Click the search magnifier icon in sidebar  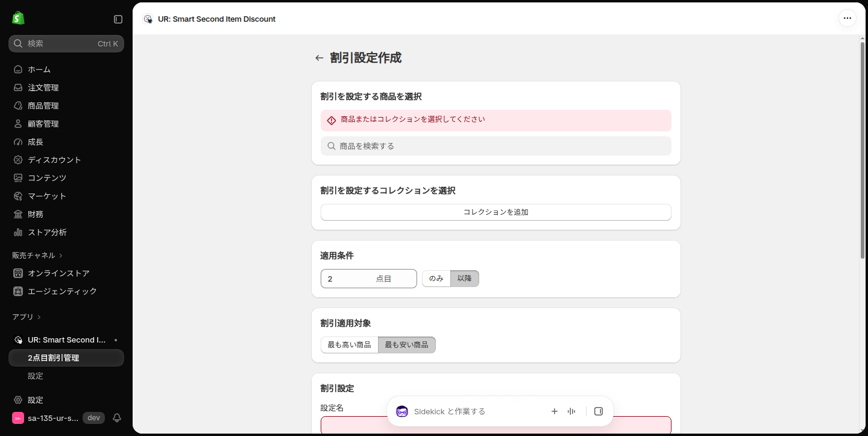18,43
